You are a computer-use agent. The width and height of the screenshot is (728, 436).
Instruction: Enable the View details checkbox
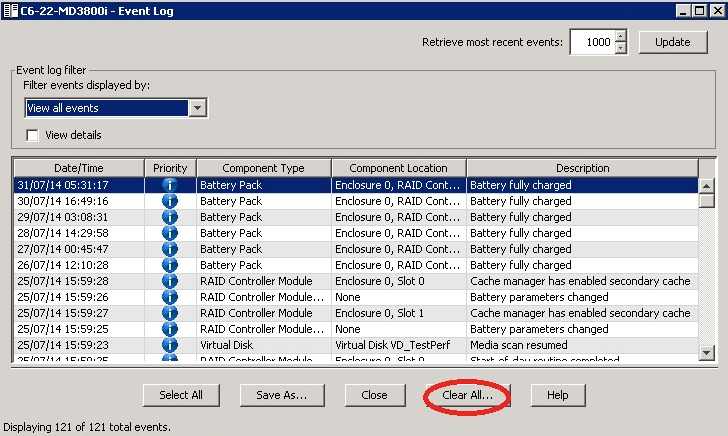pyautogui.click(x=33, y=135)
